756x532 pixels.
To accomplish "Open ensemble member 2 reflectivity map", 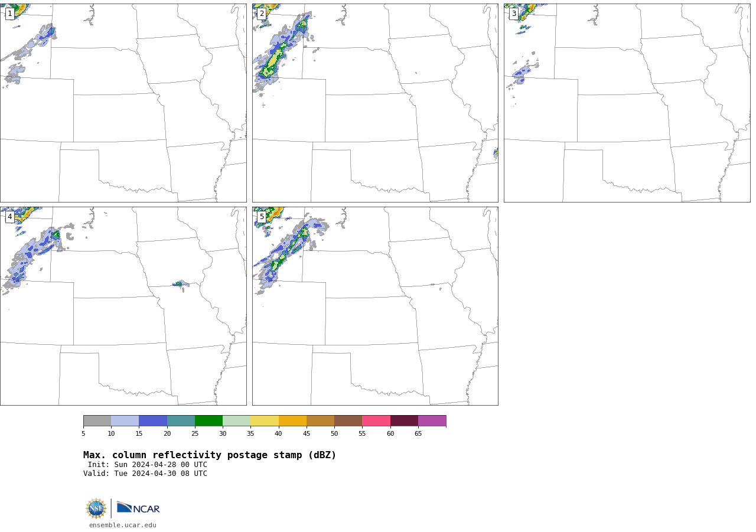I will pyautogui.click(x=375, y=103).
